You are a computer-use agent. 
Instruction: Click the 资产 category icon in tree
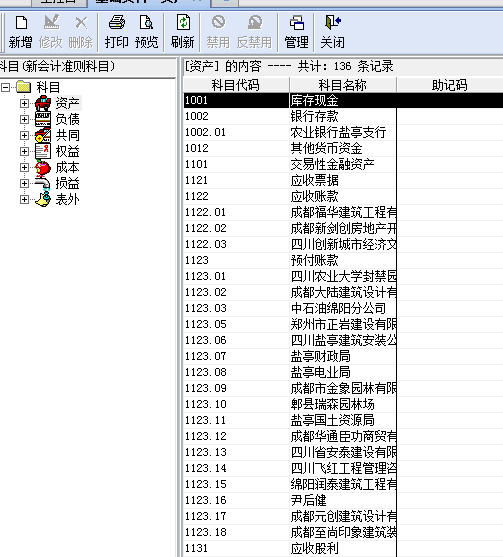click(43, 103)
